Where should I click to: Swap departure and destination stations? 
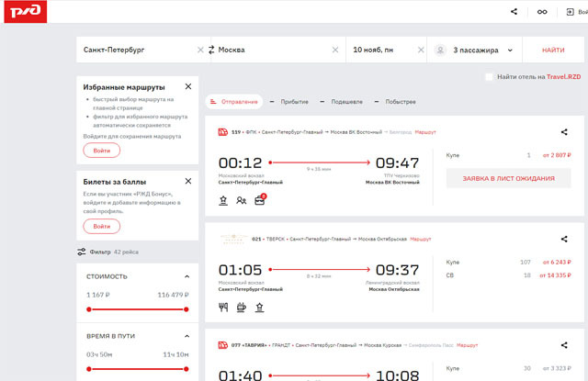point(211,50)
